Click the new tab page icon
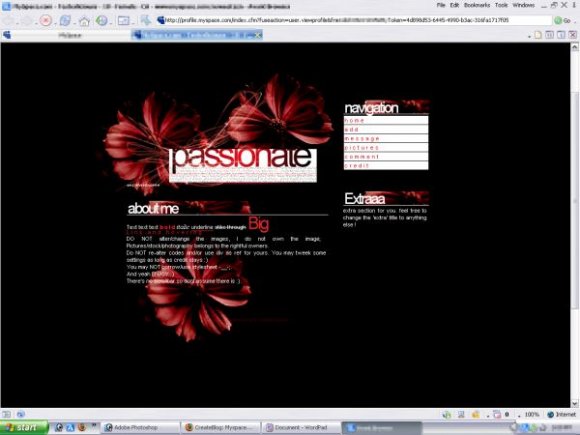The image size is (580, 435). point(538,35)
